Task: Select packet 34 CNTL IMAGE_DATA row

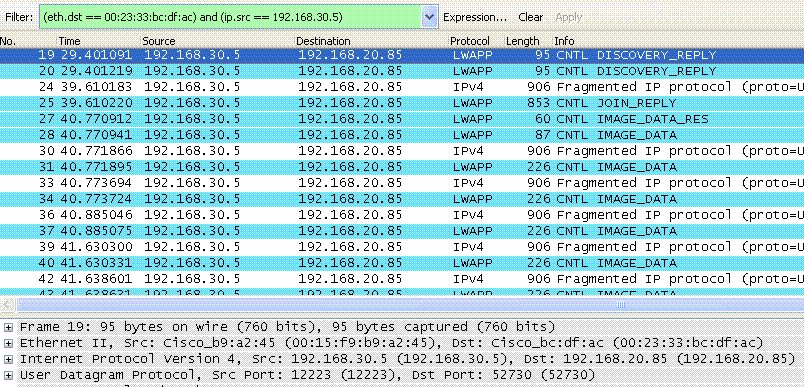Action: click(402, 199)
